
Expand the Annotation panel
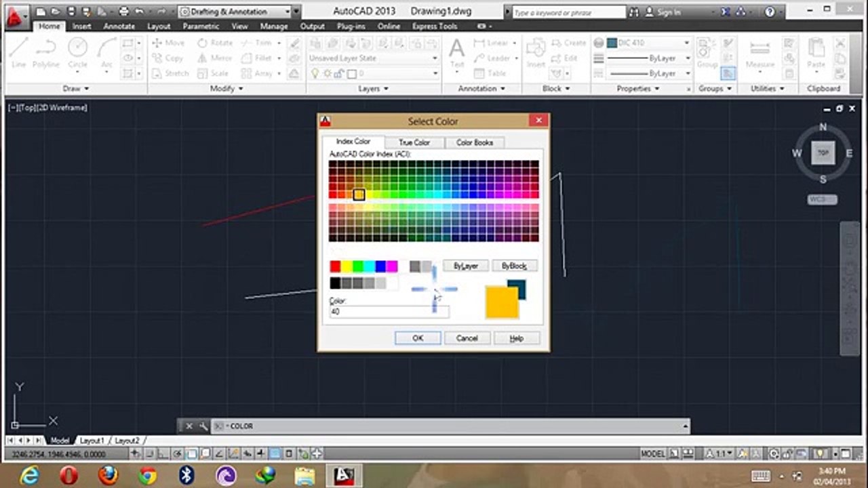click(x=481, y=89)
